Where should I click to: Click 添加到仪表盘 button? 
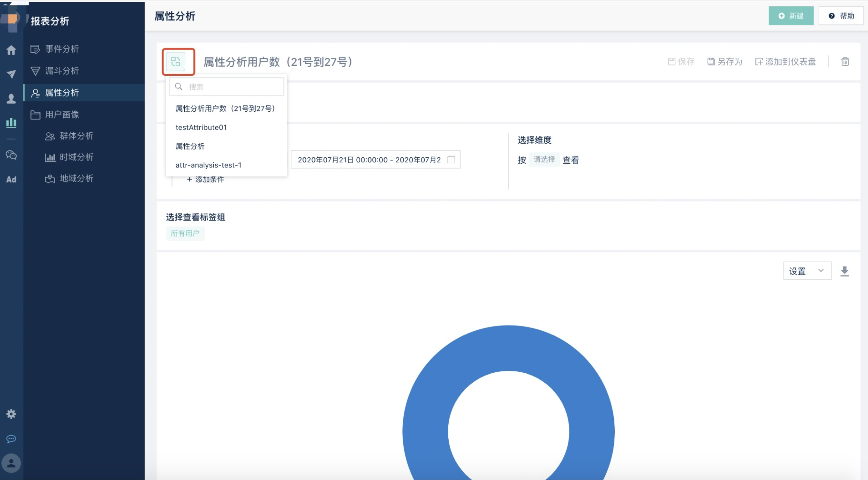click(785, 62)
